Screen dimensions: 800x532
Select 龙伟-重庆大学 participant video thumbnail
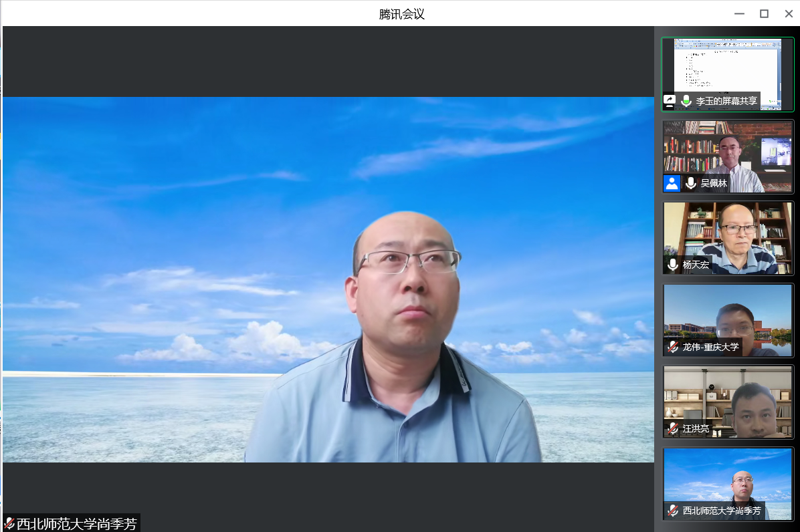(x=728, y=314)
